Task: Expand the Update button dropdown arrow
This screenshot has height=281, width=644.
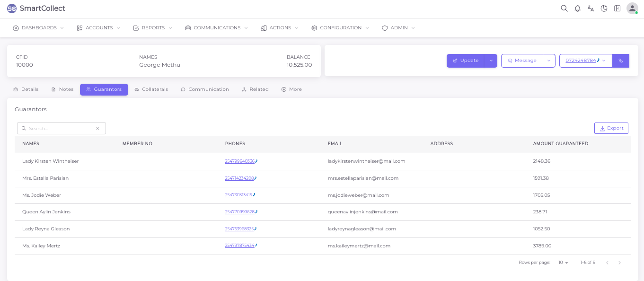Action: pos(491,61)
